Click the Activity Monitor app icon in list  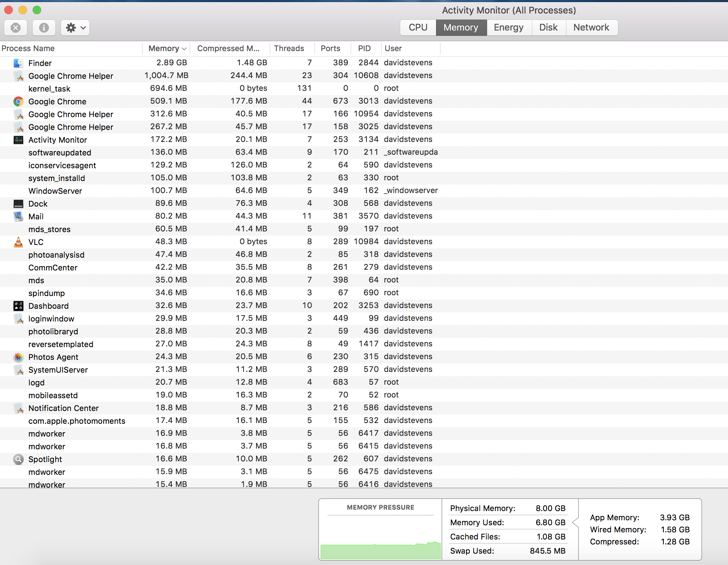tap(18, 140)
